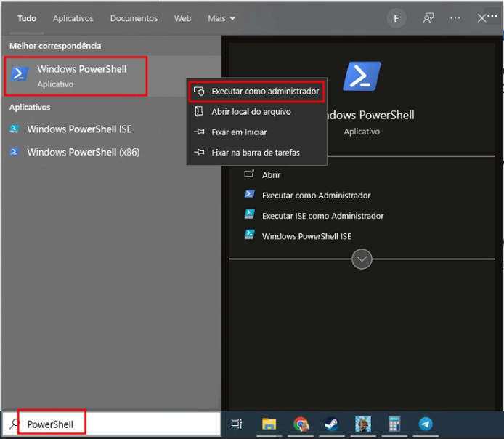Choose 'Abrir local do arquivo' menu entry
The width and height of the screenshot is (504, 439).
251,112
